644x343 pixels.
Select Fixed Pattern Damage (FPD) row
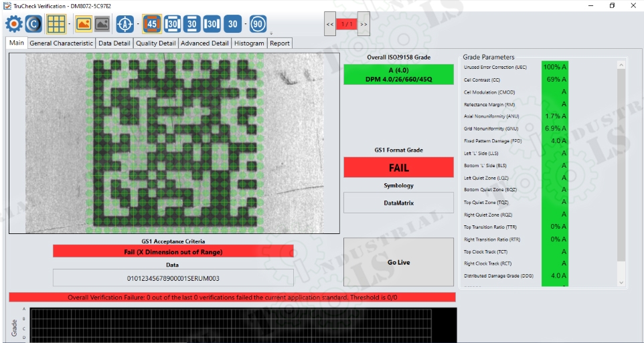pyautogui.click(x=515, y=140)
